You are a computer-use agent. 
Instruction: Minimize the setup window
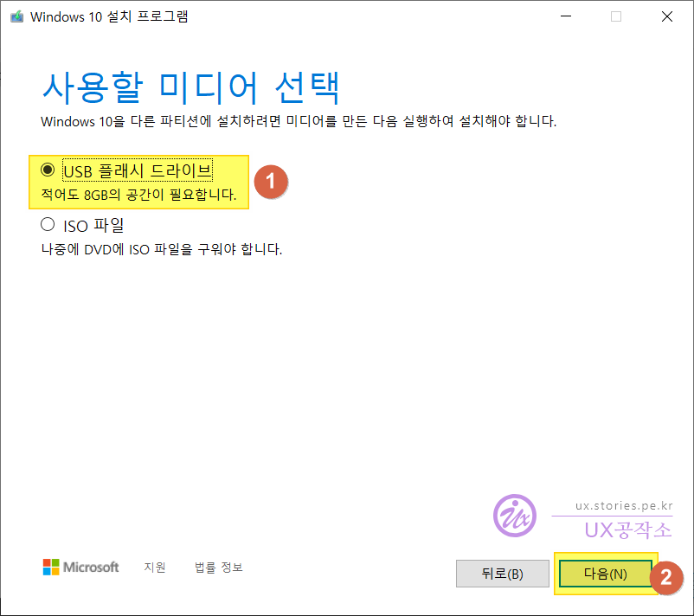[565, 16]
